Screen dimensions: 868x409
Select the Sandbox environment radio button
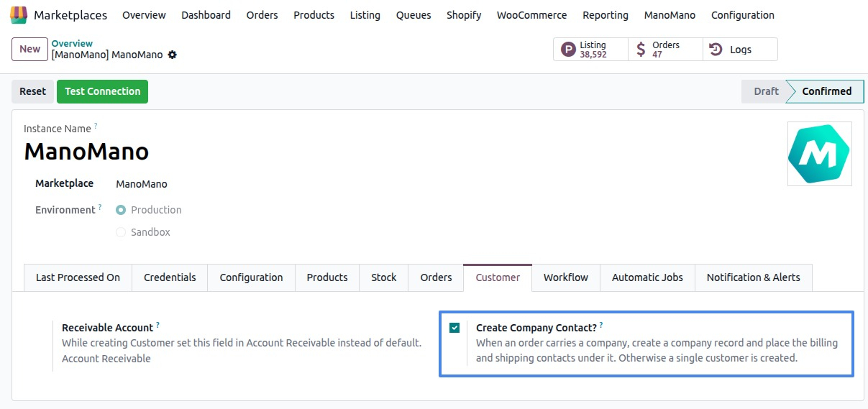pyautogui.click(x=121, y=232)
